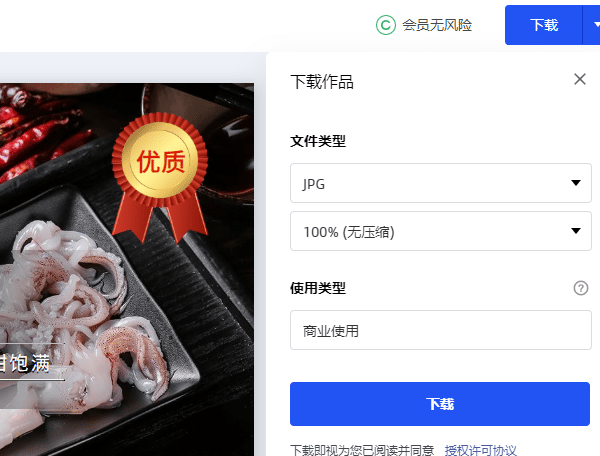Click the 使用类型 section label
This screenshot has width=600, height=456.
(318, 288)
